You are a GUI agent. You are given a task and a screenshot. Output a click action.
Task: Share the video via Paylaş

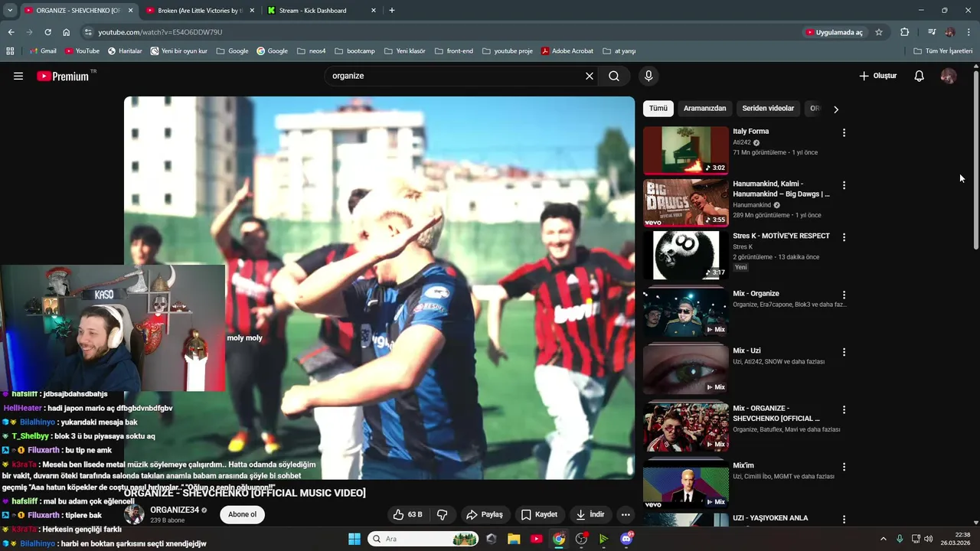tap(485, 514)
